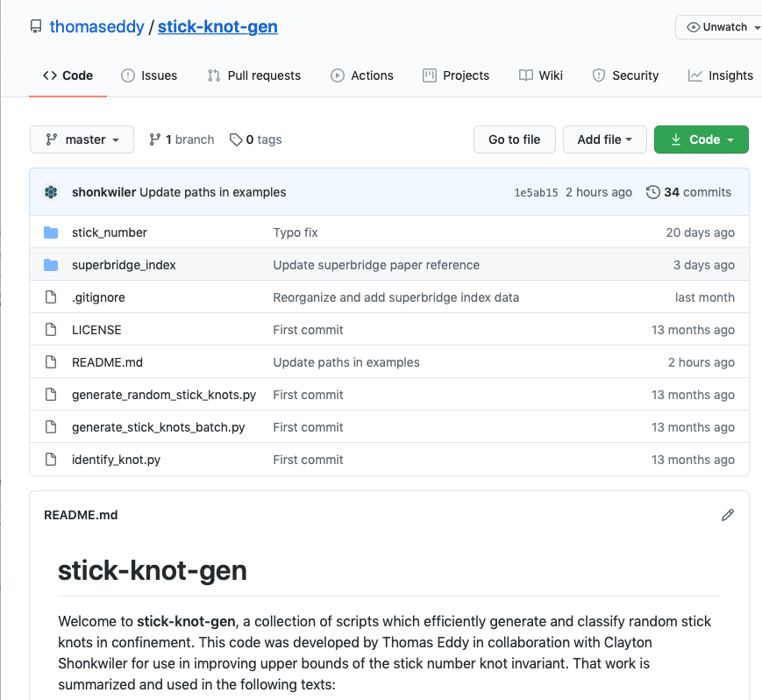Click the '20 days ago' timestamp
The height and width of the screenshot is (700, 762).
(x=701, y=232)
